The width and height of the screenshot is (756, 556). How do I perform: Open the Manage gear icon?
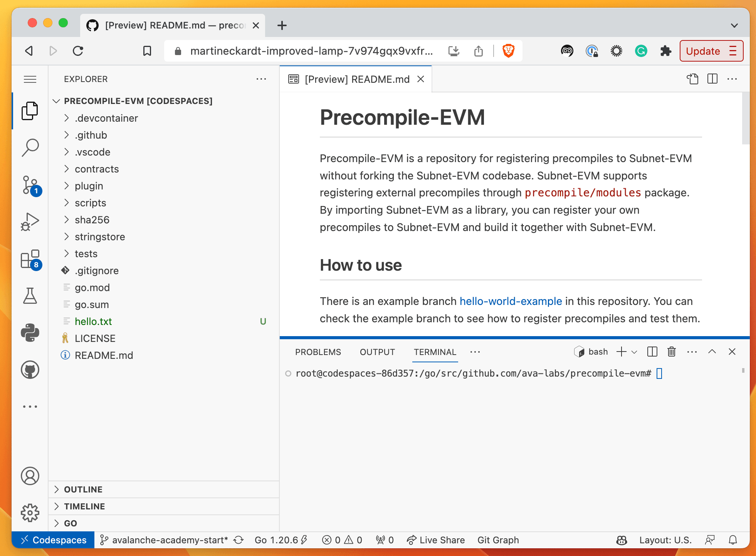click(x=30, y=513)
